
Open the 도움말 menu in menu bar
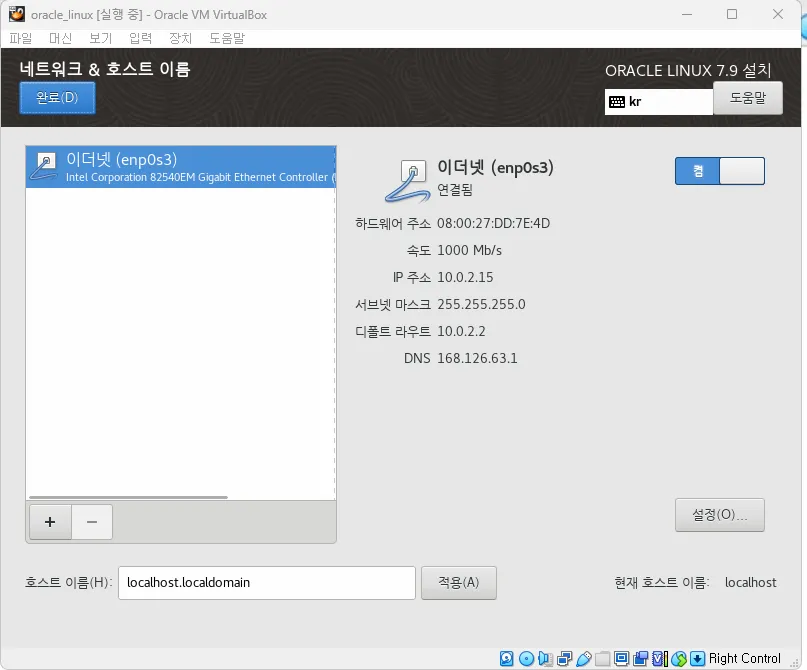(227, 38)
